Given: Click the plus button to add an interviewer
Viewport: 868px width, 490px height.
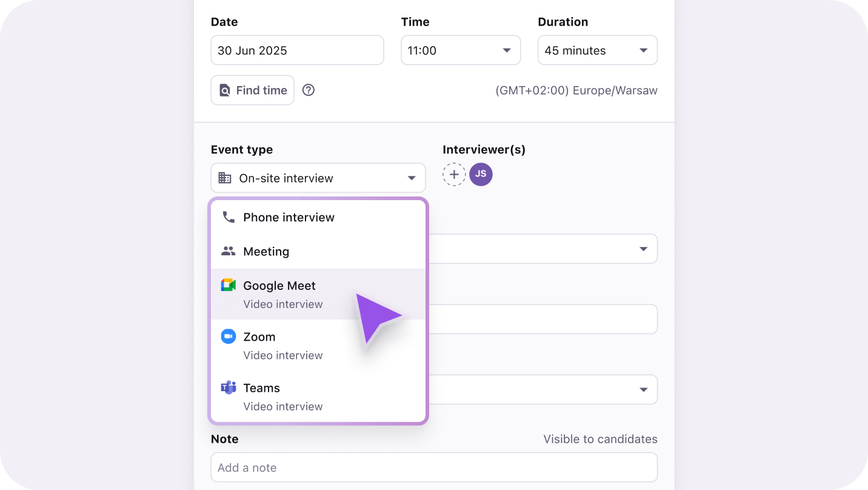Looking at the screenshot, I should (454, 174).
